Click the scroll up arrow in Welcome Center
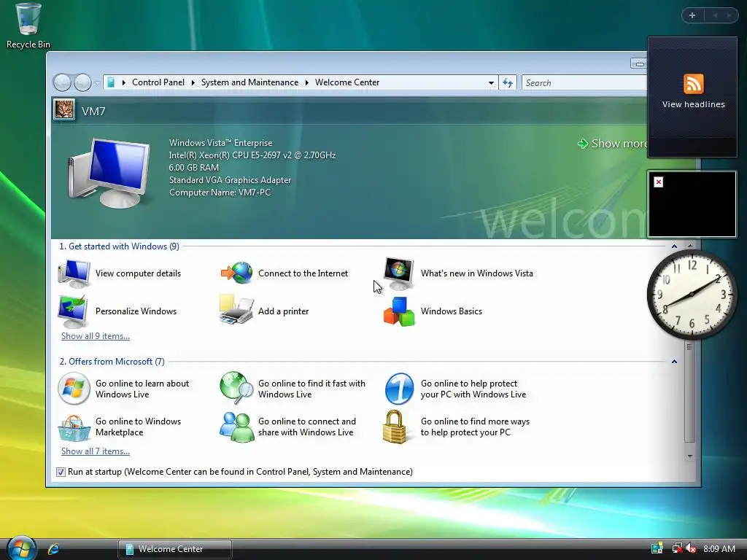Image resolution: width=747 pixels, height=560 pixels. [690, 245]
